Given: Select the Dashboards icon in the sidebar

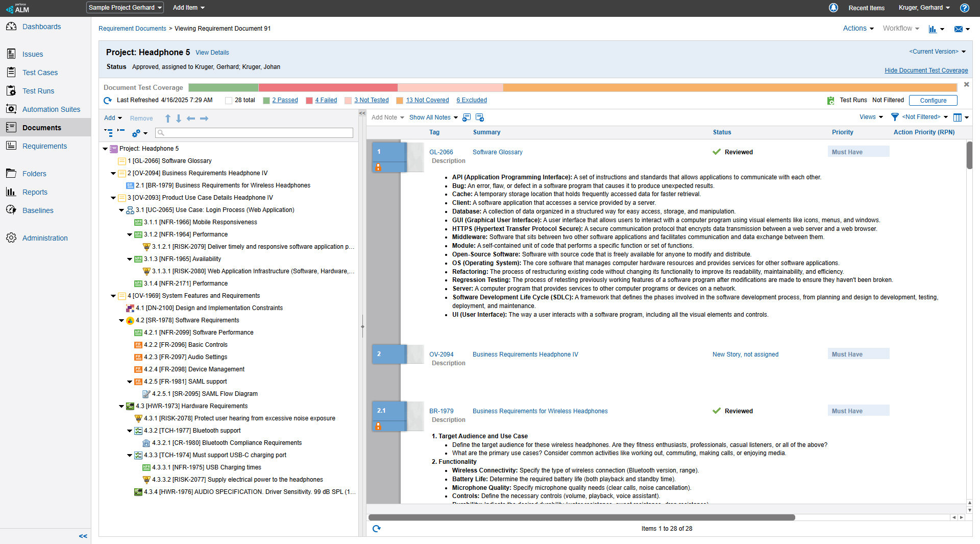Looking at the screenshot, I should pos(11,26).
